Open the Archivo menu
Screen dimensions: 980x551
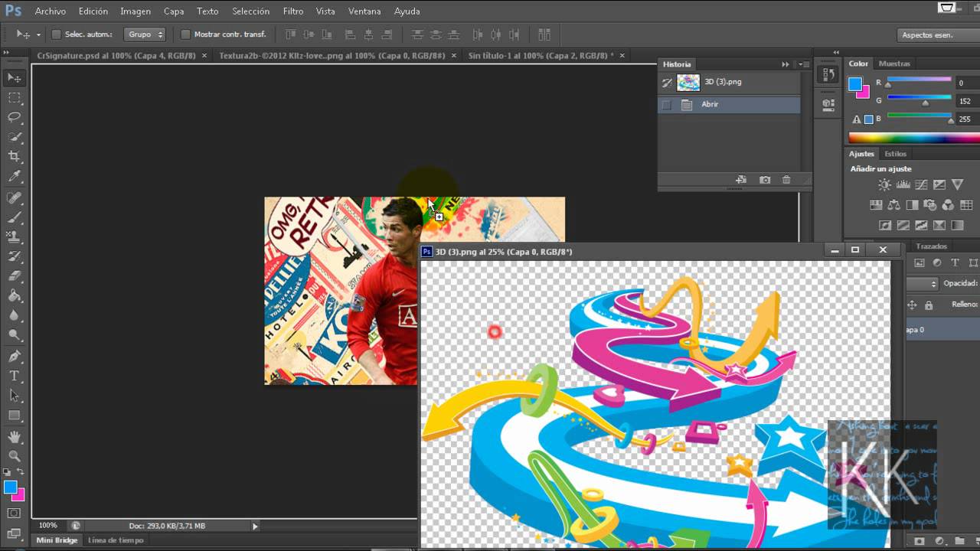(x=51, y=11)
